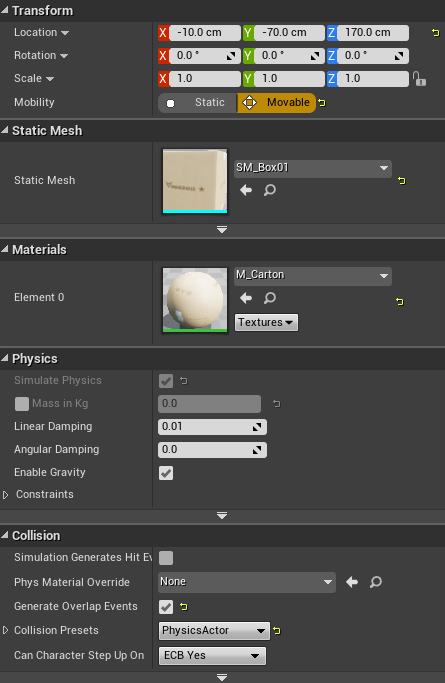Click the Mass in Kg value field

[x=209, y=404]
